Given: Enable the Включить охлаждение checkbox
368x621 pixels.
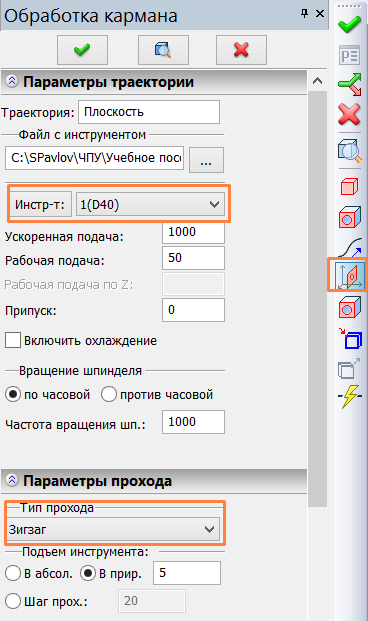Looking at the screenshot, I should pyautogui.click(x=13, y=340).
